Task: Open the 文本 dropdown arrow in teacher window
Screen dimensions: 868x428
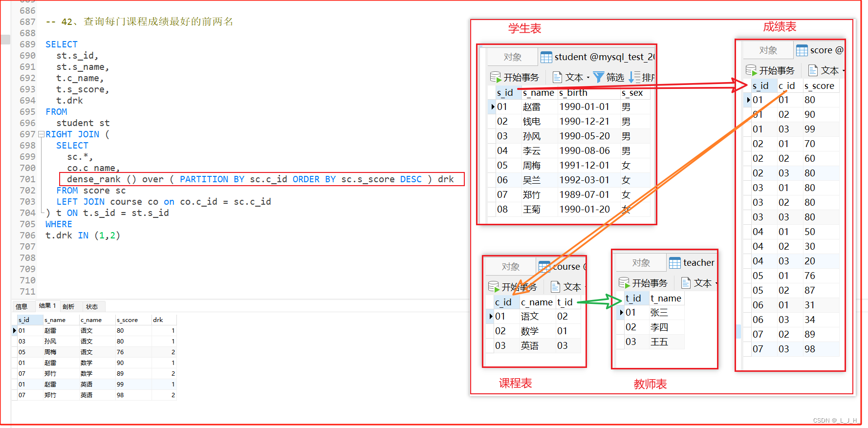Action: (x=716, y=283)
